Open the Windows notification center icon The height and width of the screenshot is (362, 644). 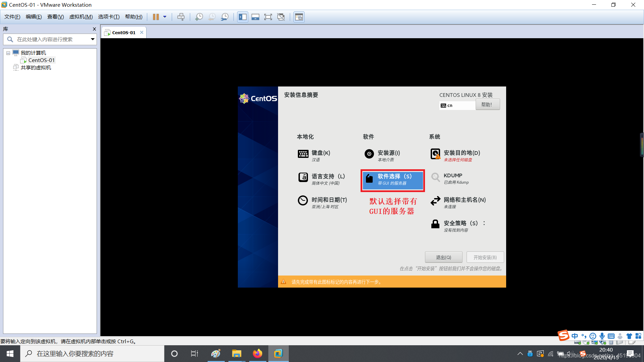630,354
